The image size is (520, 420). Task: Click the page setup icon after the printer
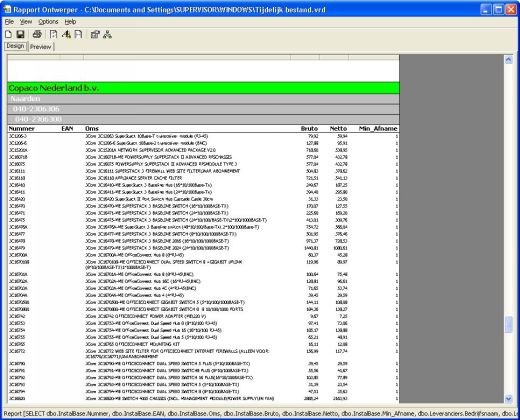pos(53,34)
